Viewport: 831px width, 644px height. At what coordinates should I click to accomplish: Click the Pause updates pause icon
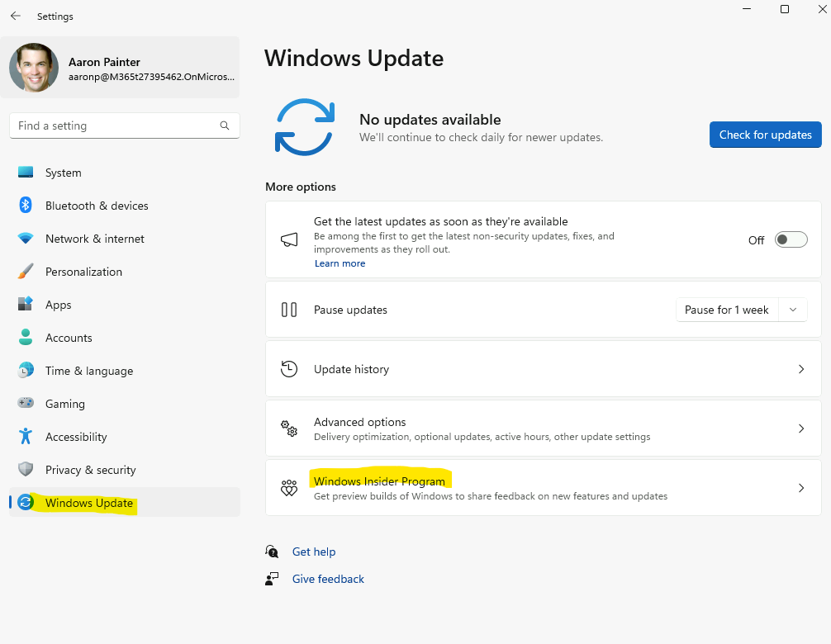coord(289,310)
